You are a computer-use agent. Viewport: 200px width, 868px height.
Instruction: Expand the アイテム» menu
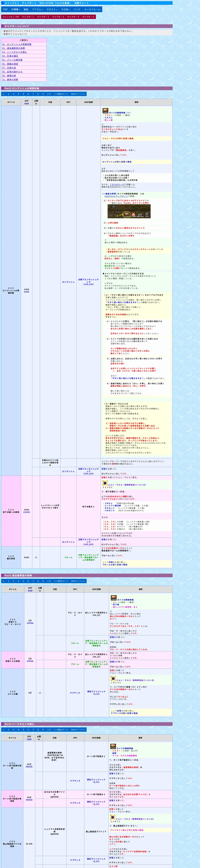coord(38,9)
